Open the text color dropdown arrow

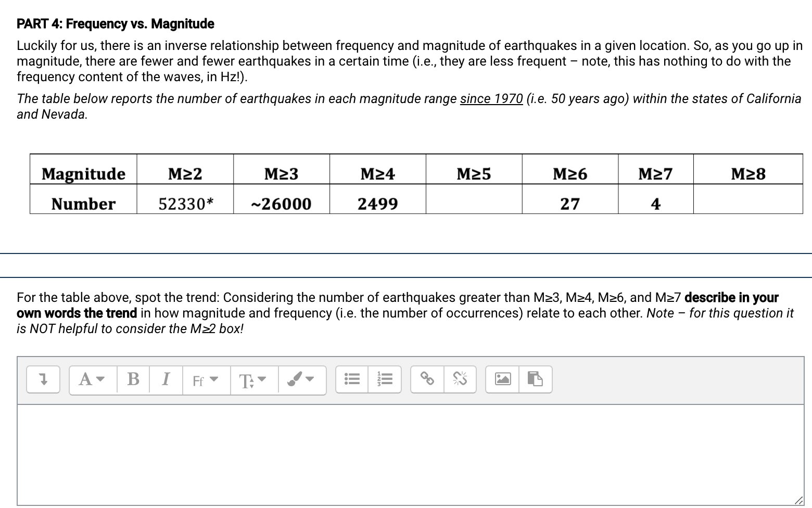100,379
